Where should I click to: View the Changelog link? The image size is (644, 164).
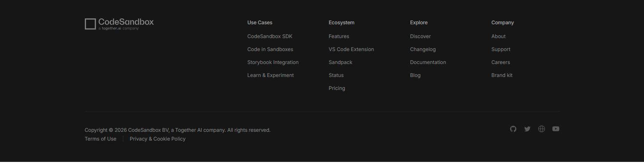(x=423, y=49)
